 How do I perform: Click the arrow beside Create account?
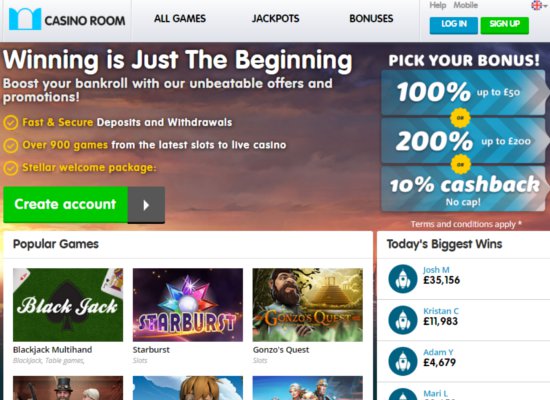[x=146, y=205]
